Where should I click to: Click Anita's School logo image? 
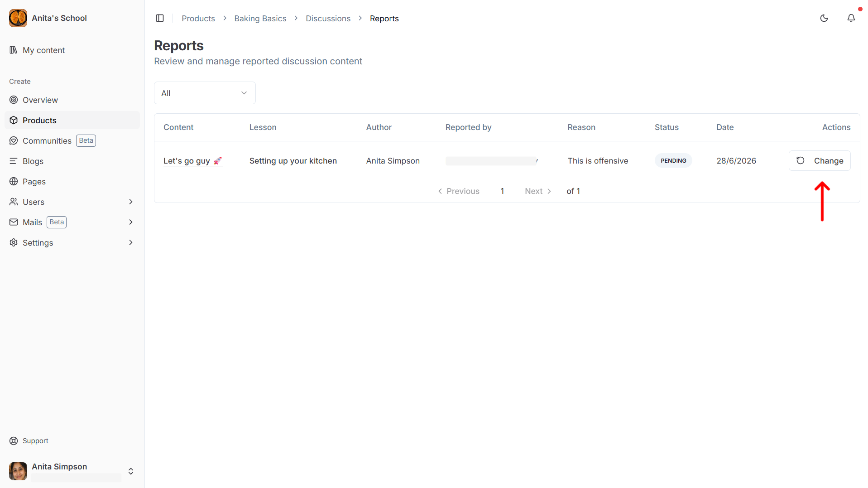(x=18, y=18)
